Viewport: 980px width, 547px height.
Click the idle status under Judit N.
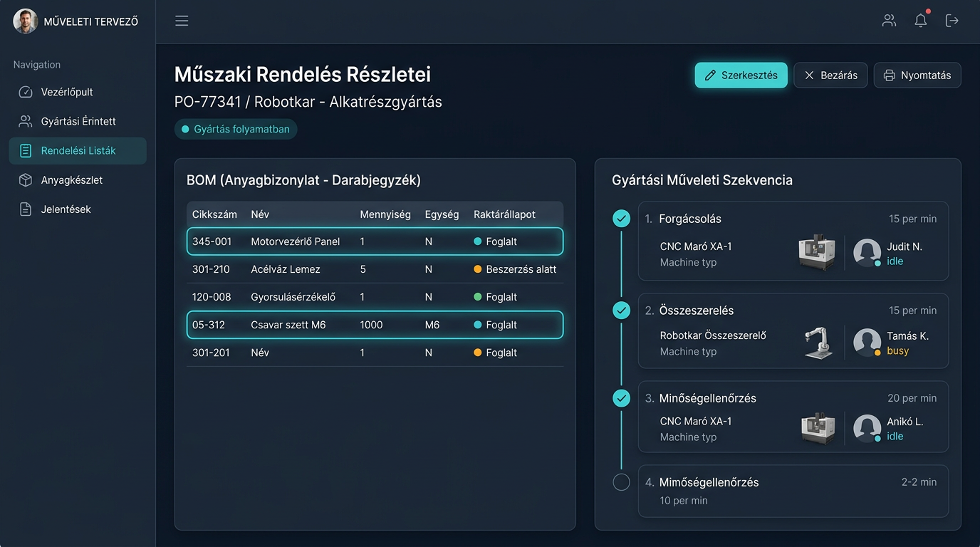[x=895, y=261]
